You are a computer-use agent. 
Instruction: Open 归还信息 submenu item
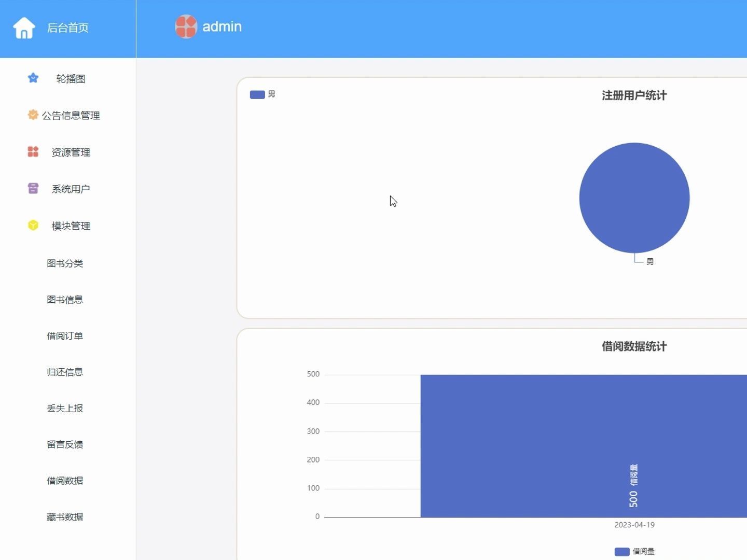[x=65, y=372]
